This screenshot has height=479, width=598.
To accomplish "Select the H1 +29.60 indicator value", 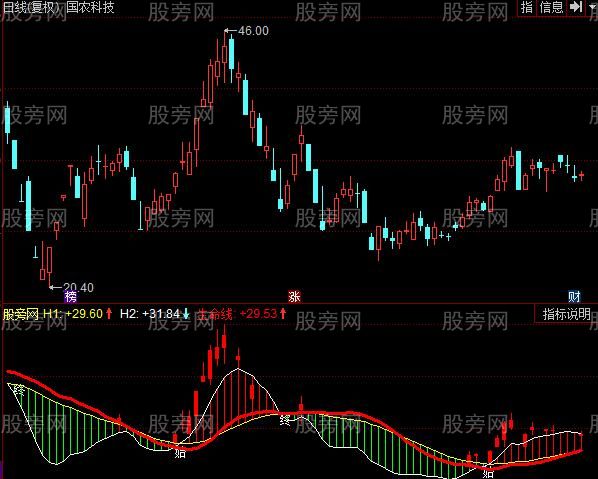I will 73,314.
